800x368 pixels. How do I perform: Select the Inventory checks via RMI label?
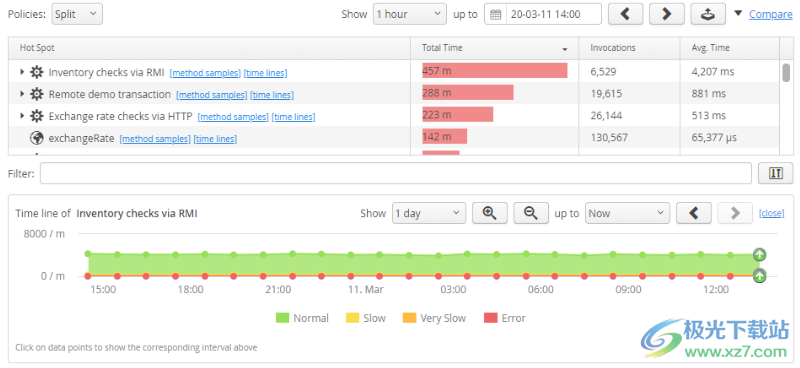(107, 72)
